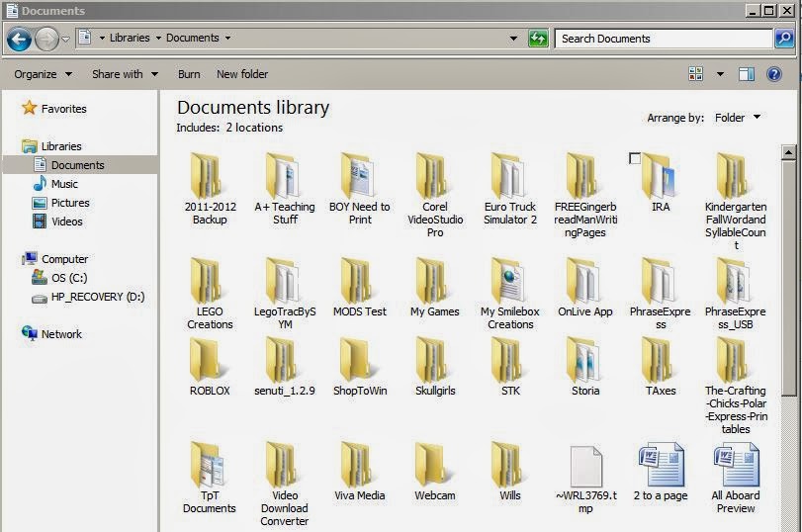Select the KindergartenFallWordandSyllableCount folder
Viewport: 802px width, 532px height.
coord(735,201)
